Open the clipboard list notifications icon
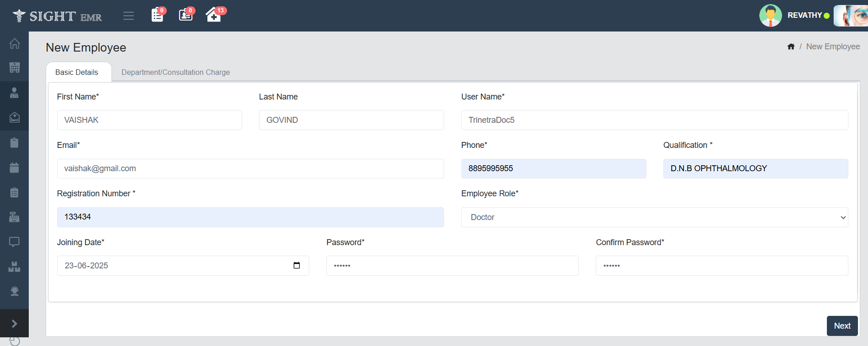Screen dimensions: 868x346 click(x=157, y=15)
